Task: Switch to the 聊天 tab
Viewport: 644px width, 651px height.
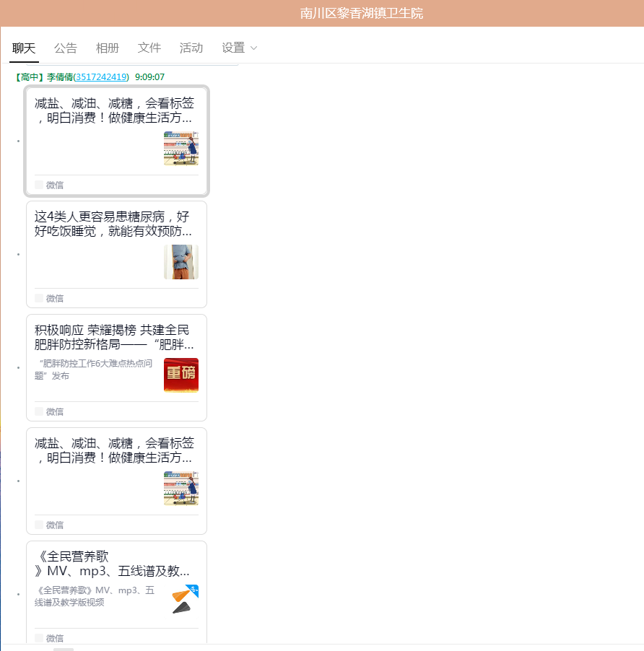Action: click(x=24, y=48)
